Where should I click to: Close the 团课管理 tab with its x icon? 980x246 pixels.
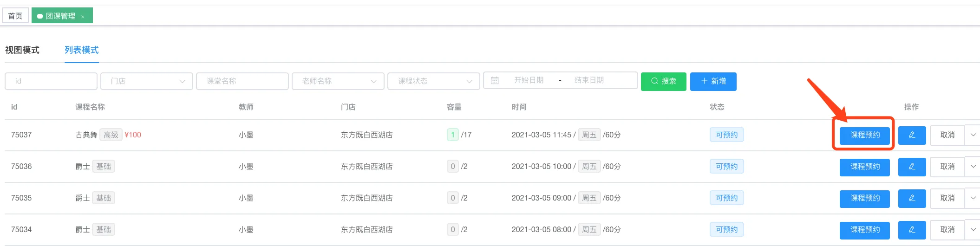point(83,17)
